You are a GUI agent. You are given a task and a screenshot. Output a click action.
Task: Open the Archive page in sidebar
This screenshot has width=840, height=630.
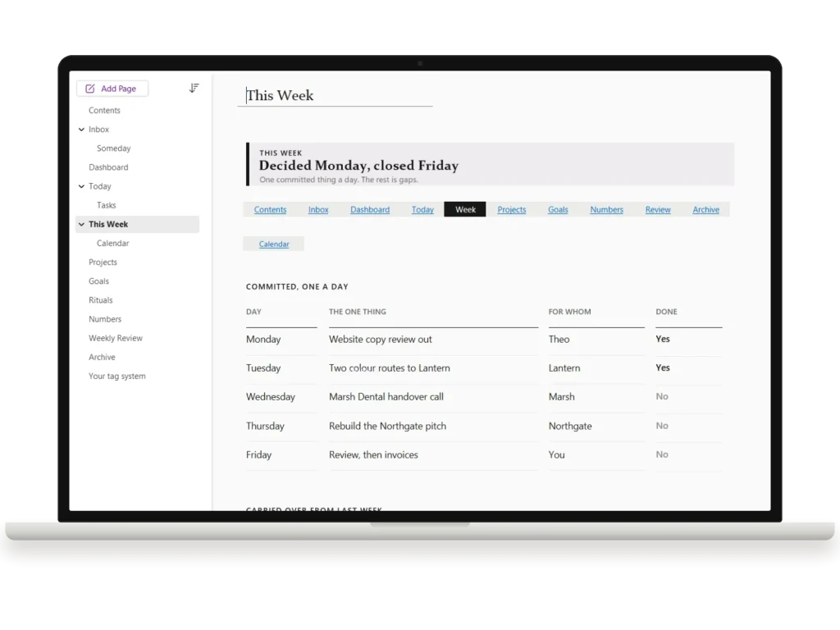[102, 358]
